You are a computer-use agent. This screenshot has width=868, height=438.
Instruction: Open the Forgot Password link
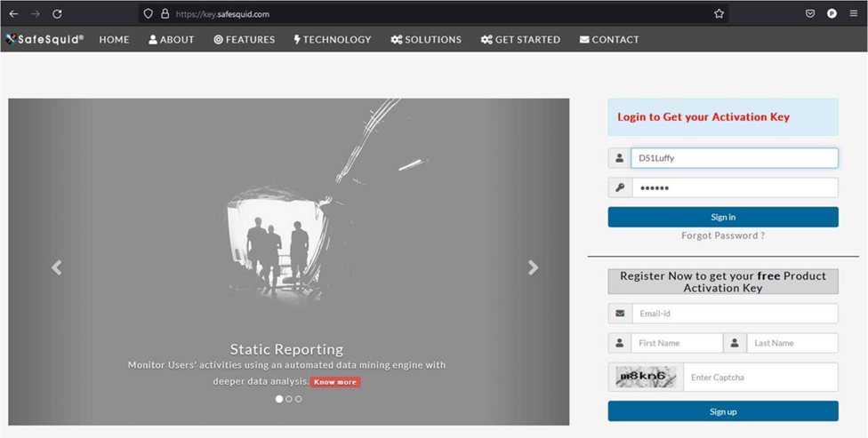(x=723, y=235)
